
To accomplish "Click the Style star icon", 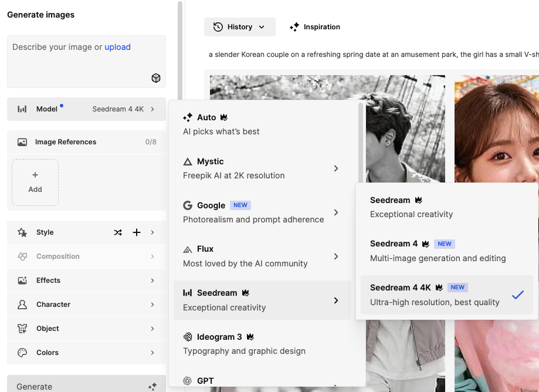I will click(x=22, y=232).
